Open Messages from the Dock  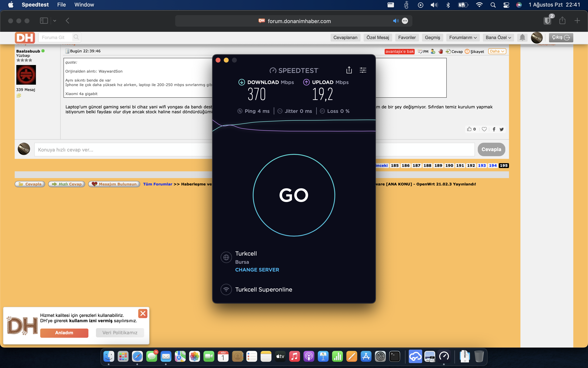[x=152, y=357]
